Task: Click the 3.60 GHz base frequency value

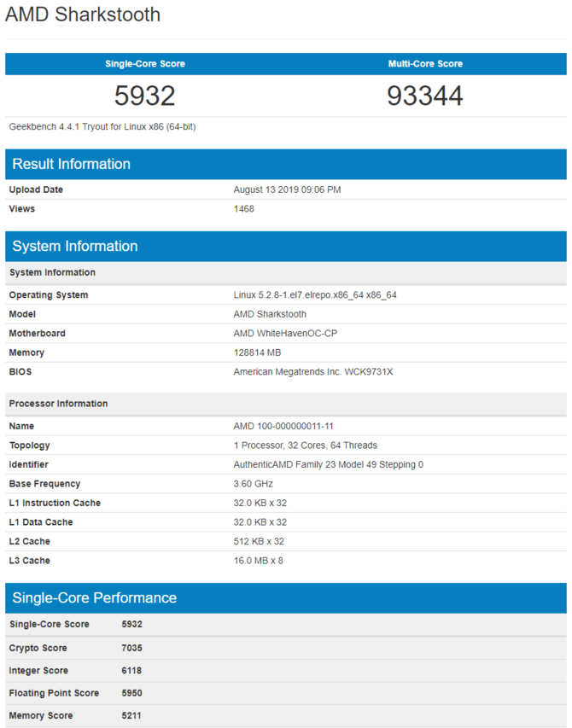Action: point(254,484)
